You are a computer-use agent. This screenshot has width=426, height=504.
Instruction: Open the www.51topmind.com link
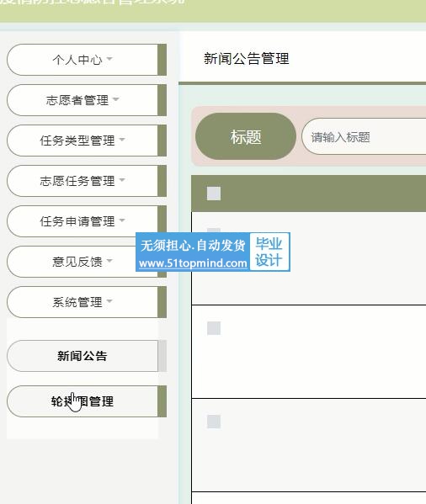[x=193, y=263]
